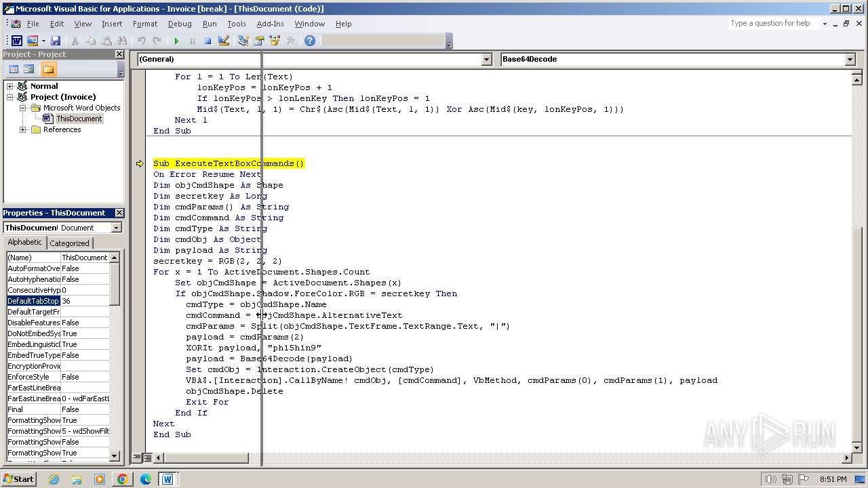The image size is (868, 488).
Task: Open Project Explorer toolbar icon
Action: (x=243, y=41)
